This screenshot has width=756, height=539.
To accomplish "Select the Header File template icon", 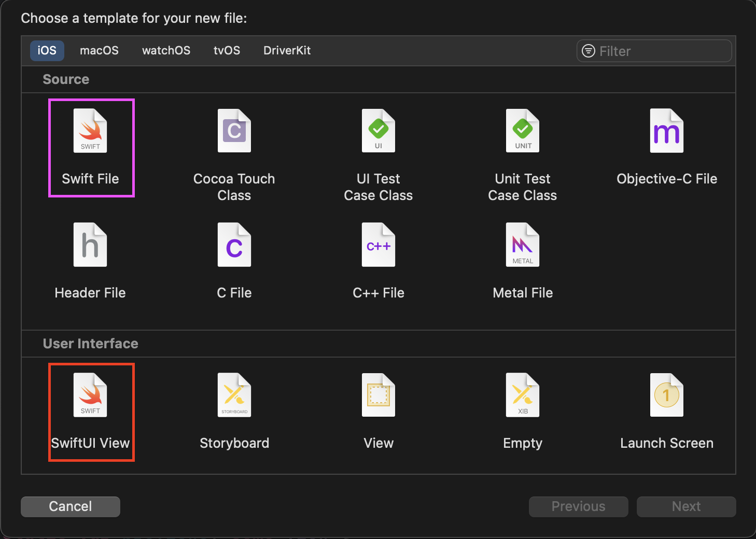I will tap(90, 245).
